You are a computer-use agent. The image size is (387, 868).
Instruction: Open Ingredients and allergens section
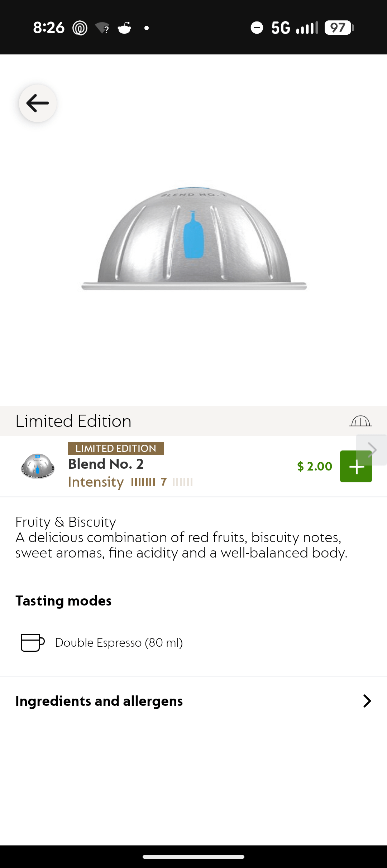99,701
